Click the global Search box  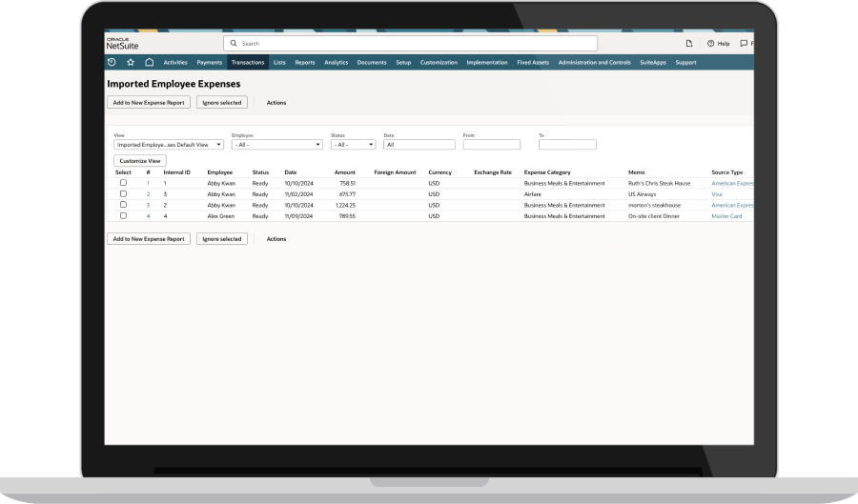pyautogui.click(x=410, y=43)
